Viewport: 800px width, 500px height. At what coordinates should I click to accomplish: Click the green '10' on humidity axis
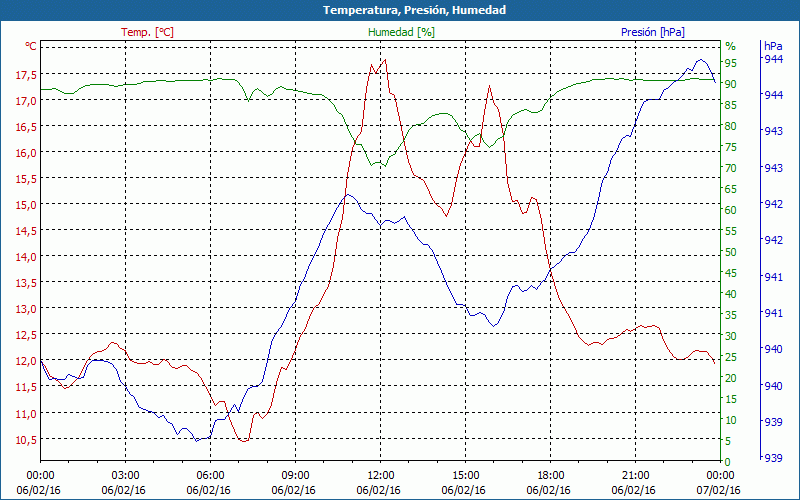click(731, 420)
